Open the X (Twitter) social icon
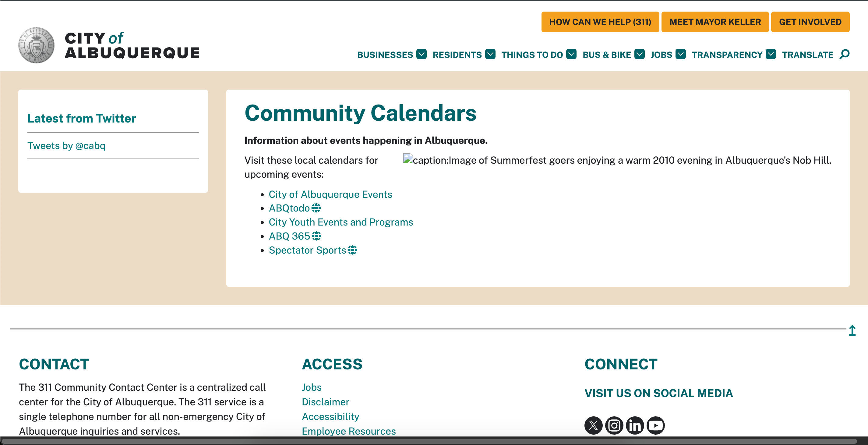 tap(593, 425)
